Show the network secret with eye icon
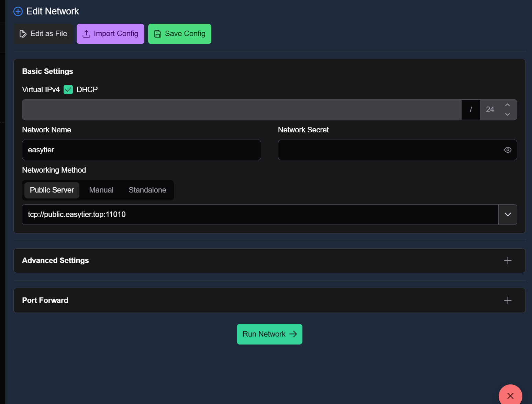The width and height of the screenshot is (532, 404). pyautogui.click(x=508, y=150)
